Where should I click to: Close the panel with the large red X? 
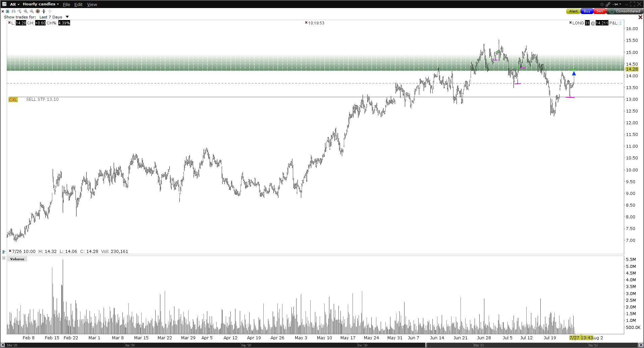coord(640,17)
